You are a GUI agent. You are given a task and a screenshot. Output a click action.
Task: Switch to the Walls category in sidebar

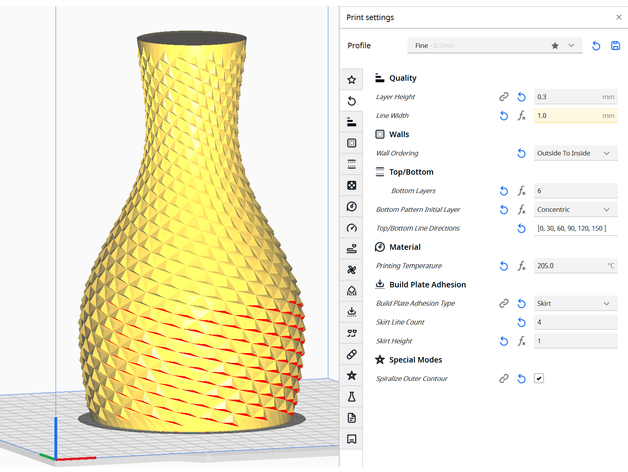tap(351, 143)
